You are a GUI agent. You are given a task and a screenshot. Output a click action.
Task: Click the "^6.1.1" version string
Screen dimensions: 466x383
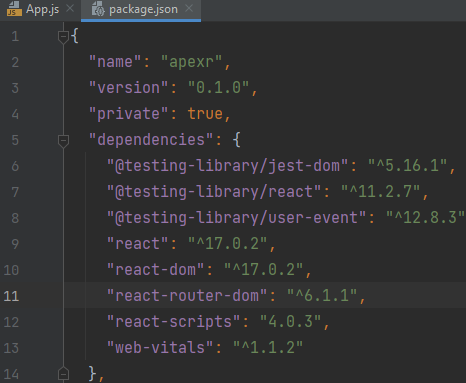pos(322,296)
